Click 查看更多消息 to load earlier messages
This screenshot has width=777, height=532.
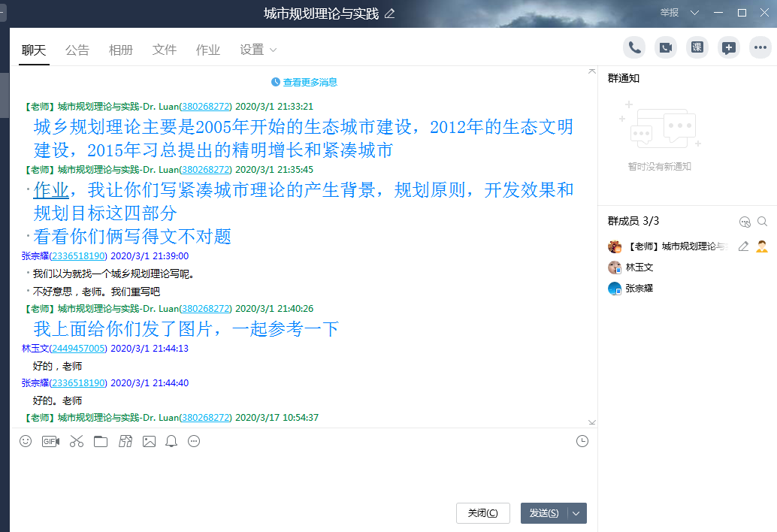tap(304, 83)
